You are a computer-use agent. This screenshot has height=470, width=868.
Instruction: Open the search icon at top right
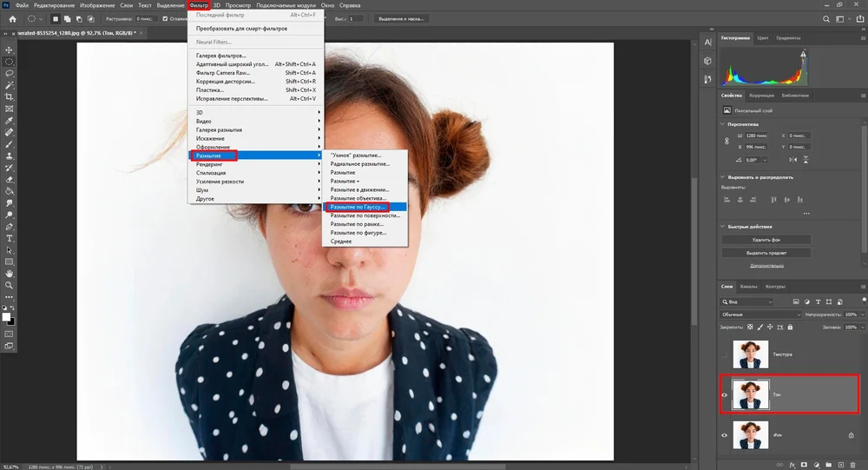pyautogui.click(x=826, y=19)
